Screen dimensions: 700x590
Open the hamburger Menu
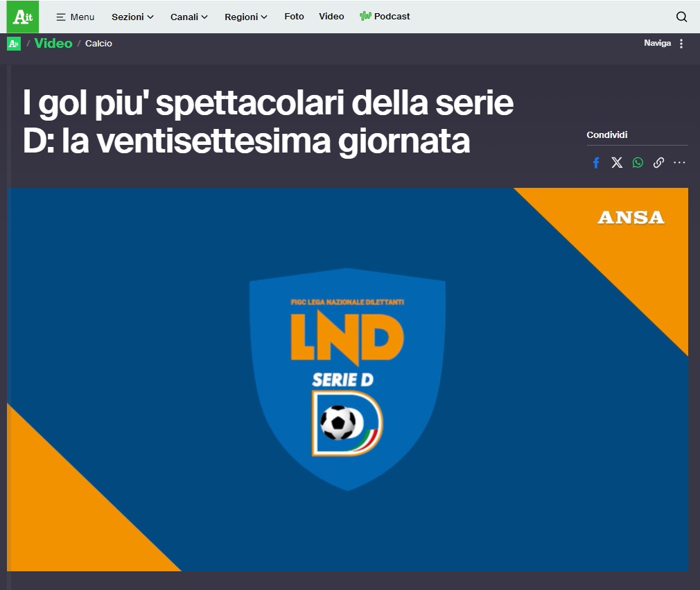75,17
